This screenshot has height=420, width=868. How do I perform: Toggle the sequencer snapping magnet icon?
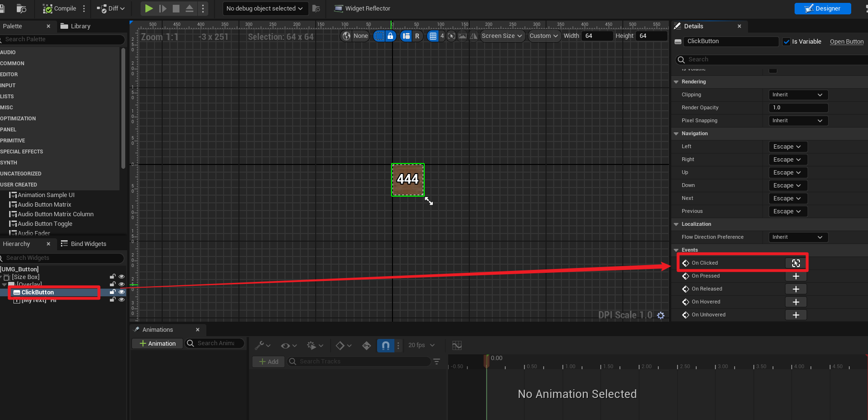(x=386, y=346)
